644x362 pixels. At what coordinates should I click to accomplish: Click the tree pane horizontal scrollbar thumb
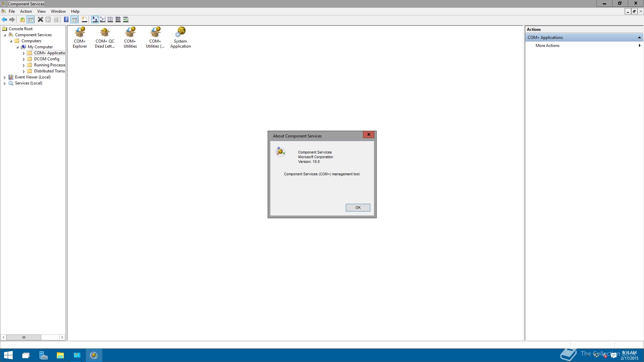(23, 338)
